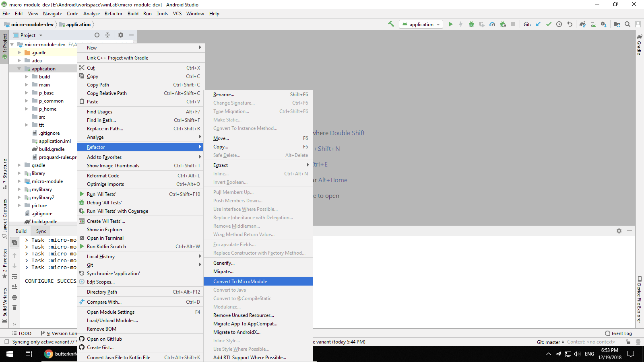Toggle the build view mode button
Screen dimensions: 644x362
tap(14, 242)
